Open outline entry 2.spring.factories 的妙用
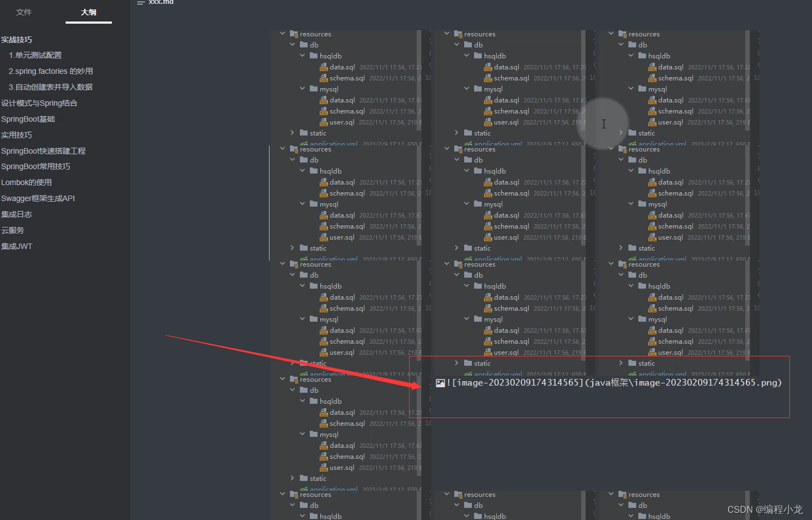 coord(51,72)
